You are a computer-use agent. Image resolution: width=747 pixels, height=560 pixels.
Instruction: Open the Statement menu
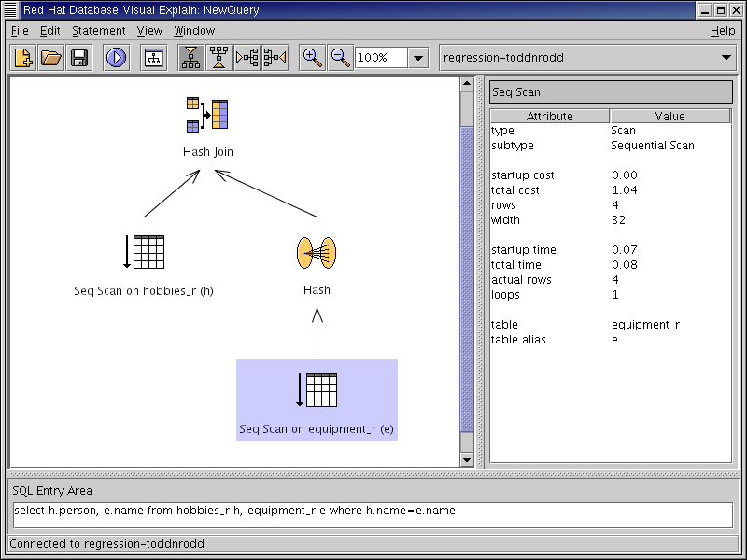click(x=99, y=31)
